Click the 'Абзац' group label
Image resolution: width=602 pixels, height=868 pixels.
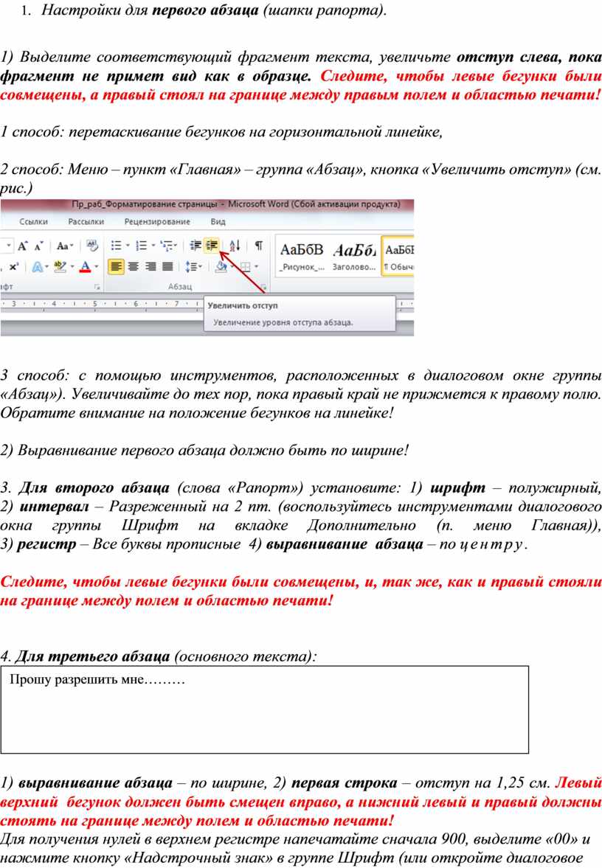(180, 286)
